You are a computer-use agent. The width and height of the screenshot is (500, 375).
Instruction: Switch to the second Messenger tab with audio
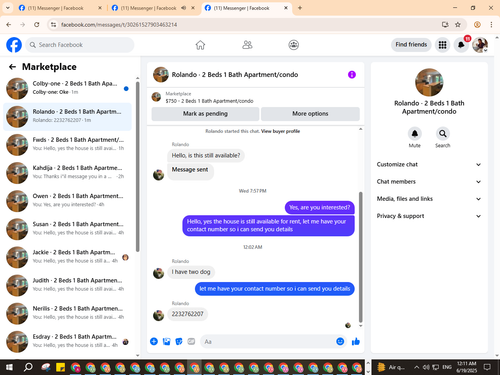click(x=148, y=8)
